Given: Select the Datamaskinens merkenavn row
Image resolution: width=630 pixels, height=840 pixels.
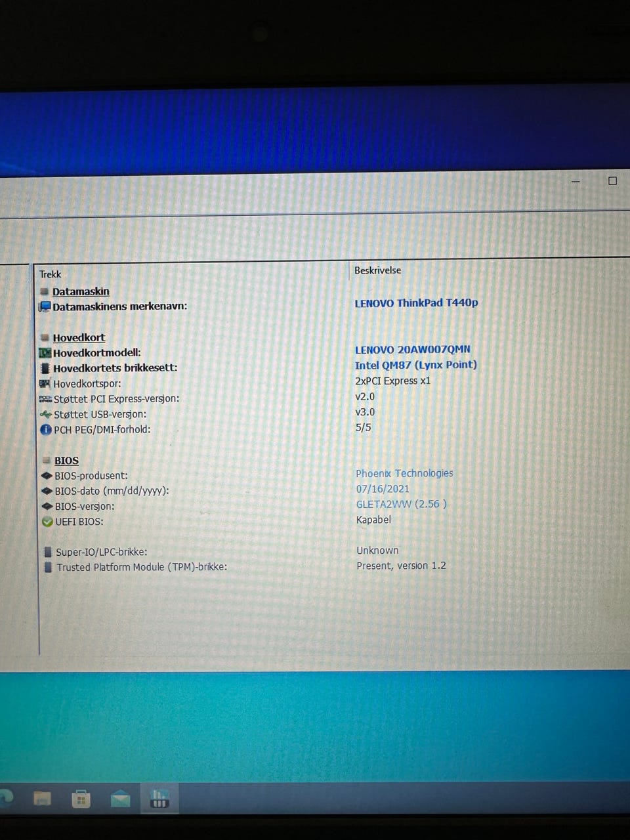Looking at the screenshot, I should 119,306.
